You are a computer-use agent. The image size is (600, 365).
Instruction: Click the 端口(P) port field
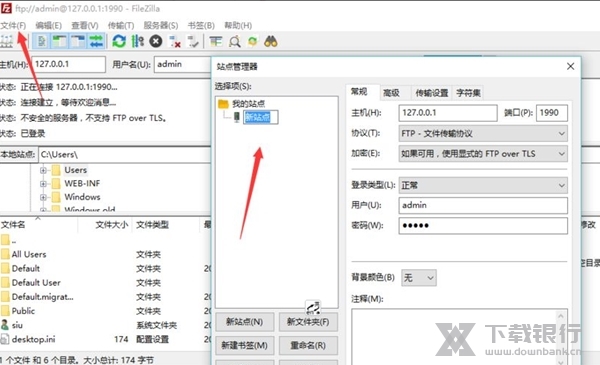tap(551, 113)
